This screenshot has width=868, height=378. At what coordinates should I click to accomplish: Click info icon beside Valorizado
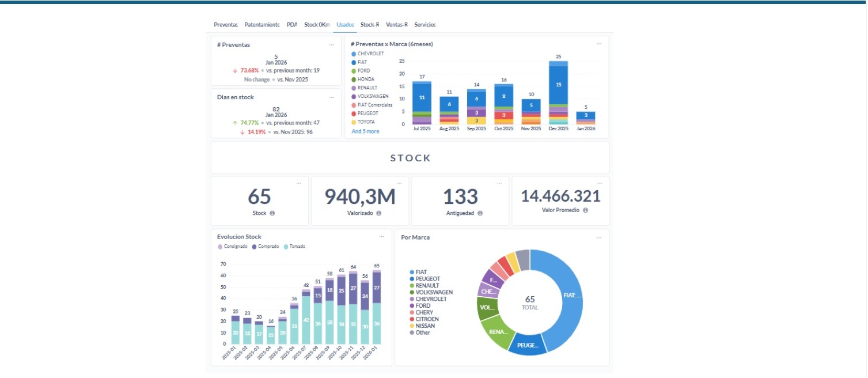[379, 213]
